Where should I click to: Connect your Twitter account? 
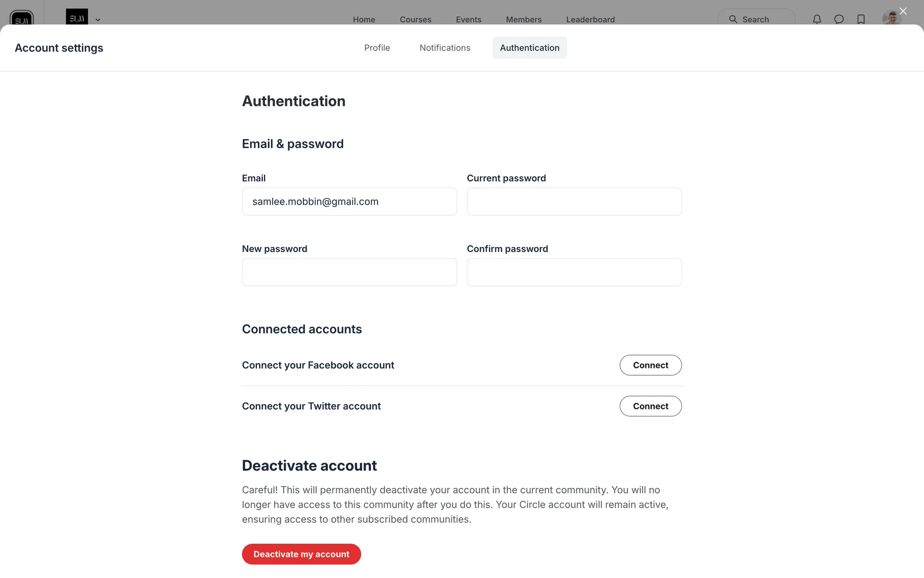(x=650, y=406)
